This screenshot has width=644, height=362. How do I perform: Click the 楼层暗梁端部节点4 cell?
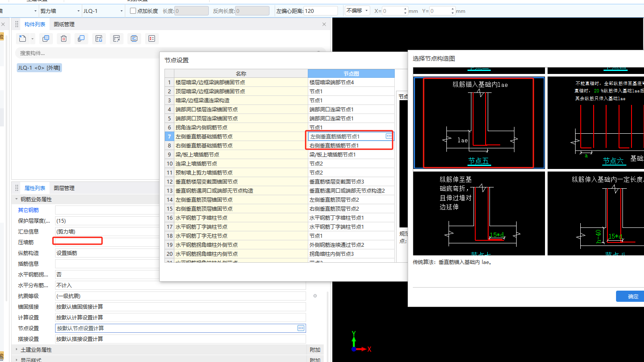pyautogui.click(x=351, y=82)
